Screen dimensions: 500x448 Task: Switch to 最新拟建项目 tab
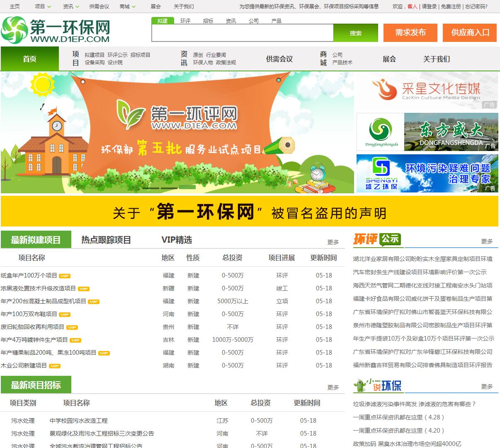(x=36, y=240)
